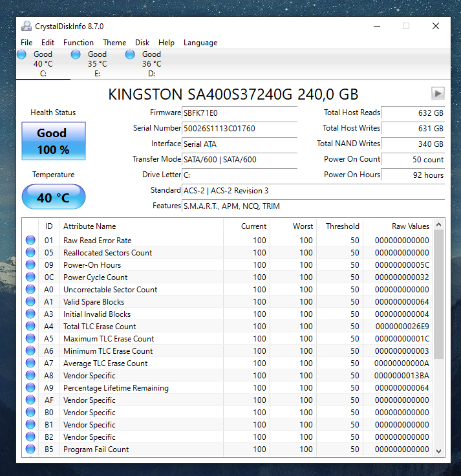Click status orb of Vendor Specific AF row
This screenshot has height=476, width=461.
pyautogui.click(x=30, y=400)
